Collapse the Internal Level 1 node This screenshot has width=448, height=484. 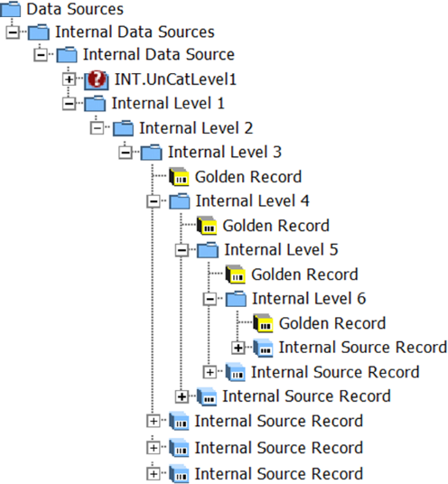(x=70, y=104)
